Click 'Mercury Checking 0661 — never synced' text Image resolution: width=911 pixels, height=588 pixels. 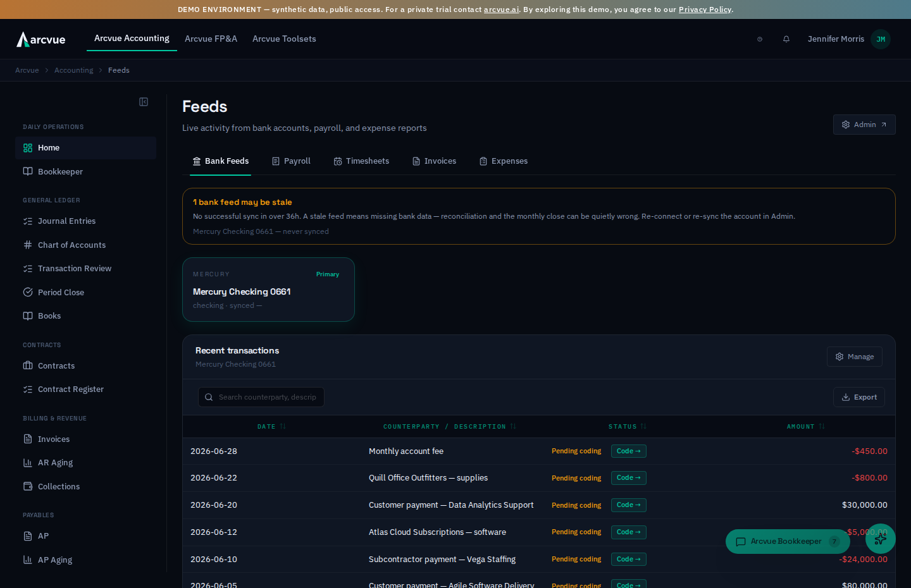261,231
